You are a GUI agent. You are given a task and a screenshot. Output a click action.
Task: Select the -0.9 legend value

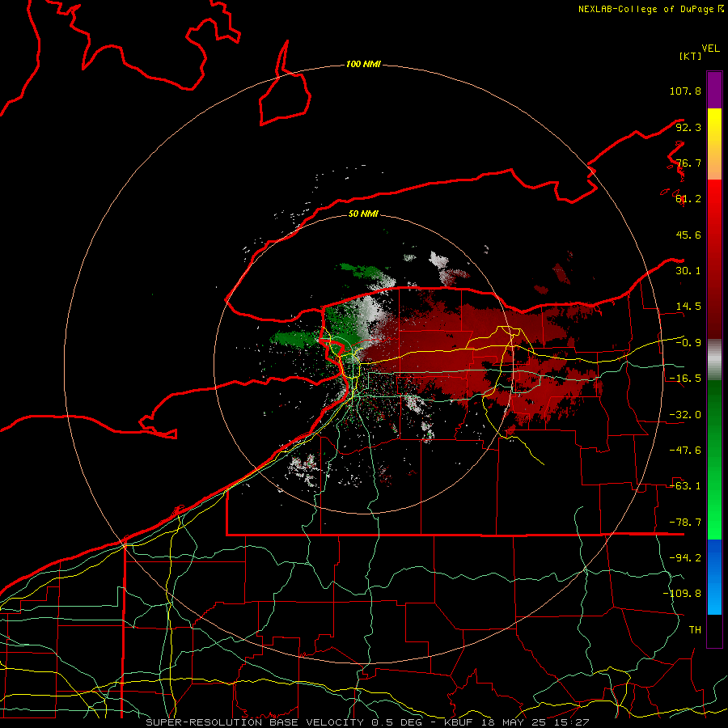click(688, 343)
